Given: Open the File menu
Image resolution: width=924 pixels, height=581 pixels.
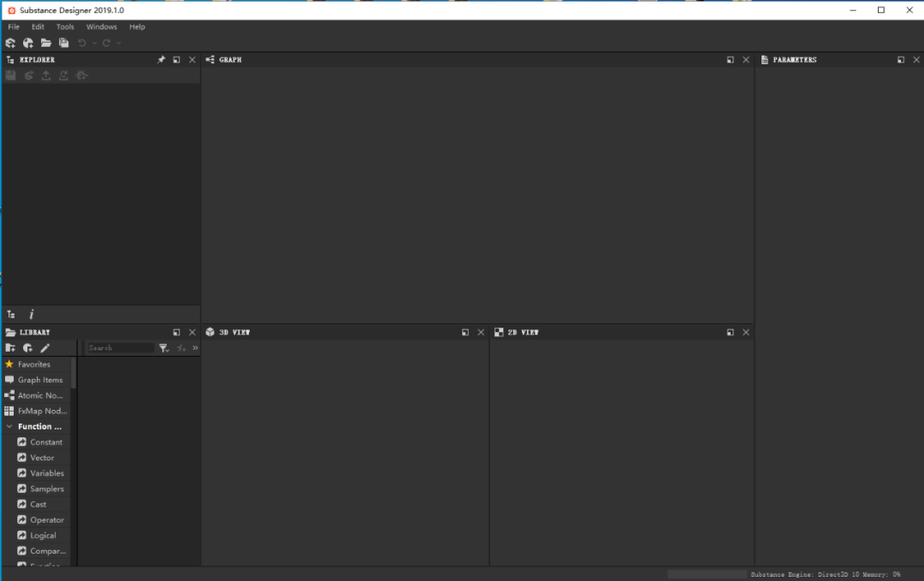Looking at the screenshot, I should tap(14, 27).
